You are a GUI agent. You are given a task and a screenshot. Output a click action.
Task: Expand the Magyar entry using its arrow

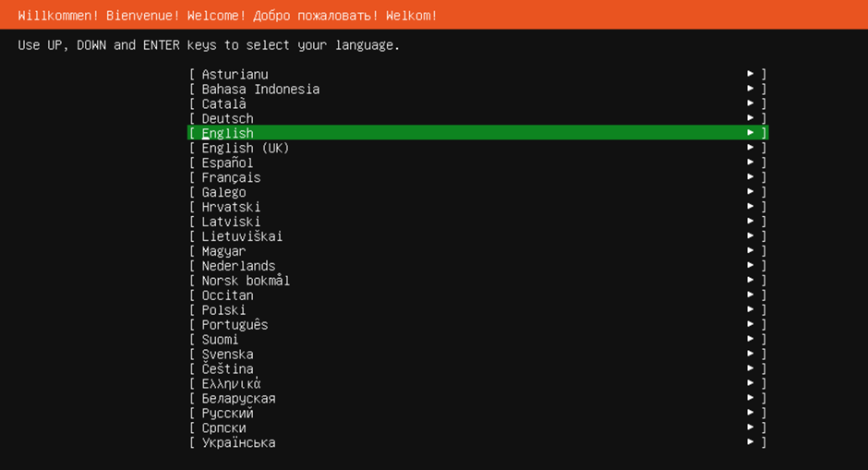(x=751, y=251)
